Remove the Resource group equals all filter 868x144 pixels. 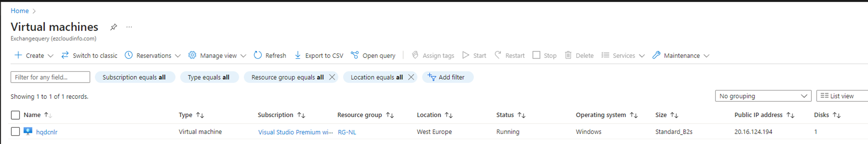point(332,77)
